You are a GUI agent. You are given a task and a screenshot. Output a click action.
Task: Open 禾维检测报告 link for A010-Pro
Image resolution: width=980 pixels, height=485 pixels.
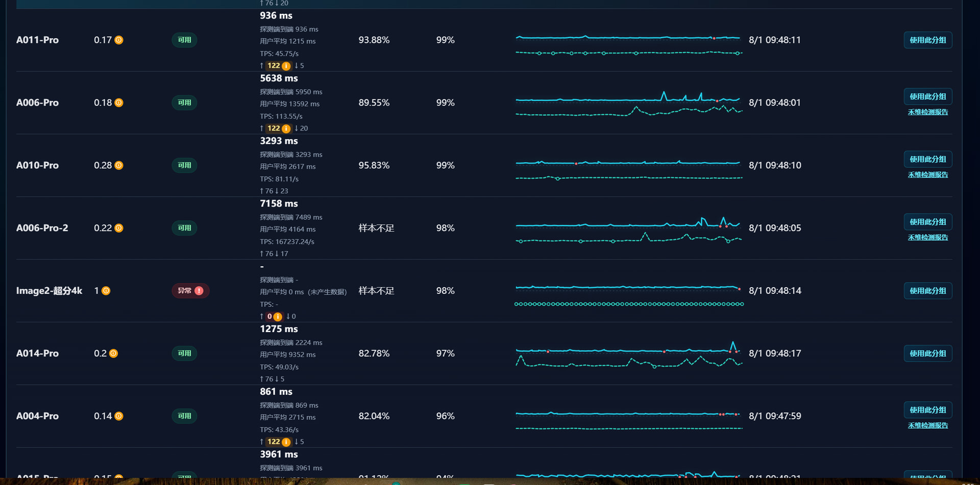(x=927, y=175)
